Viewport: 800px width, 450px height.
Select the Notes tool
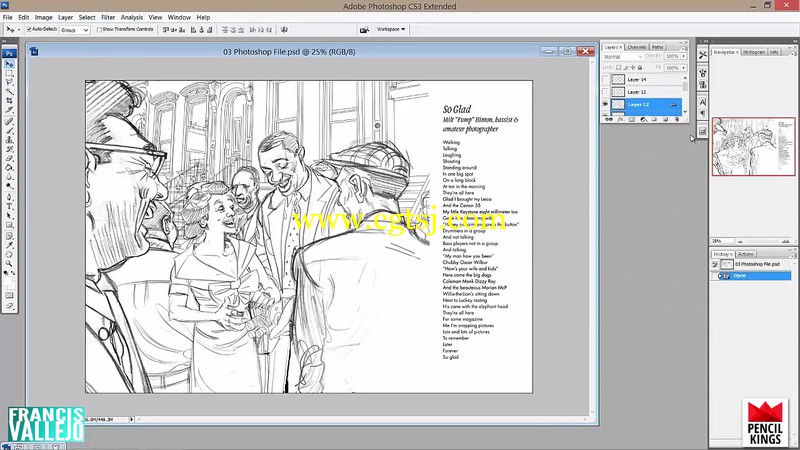[x=9, y=236]
